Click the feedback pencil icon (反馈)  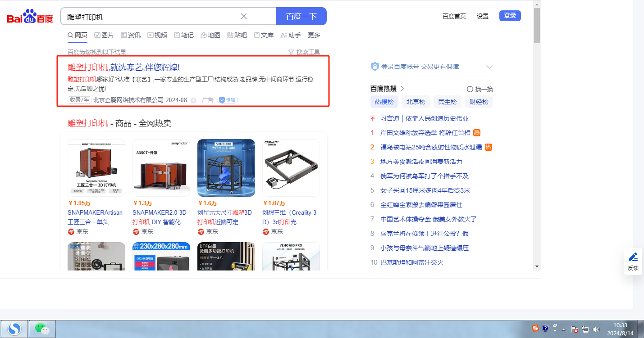pos(633,257)
